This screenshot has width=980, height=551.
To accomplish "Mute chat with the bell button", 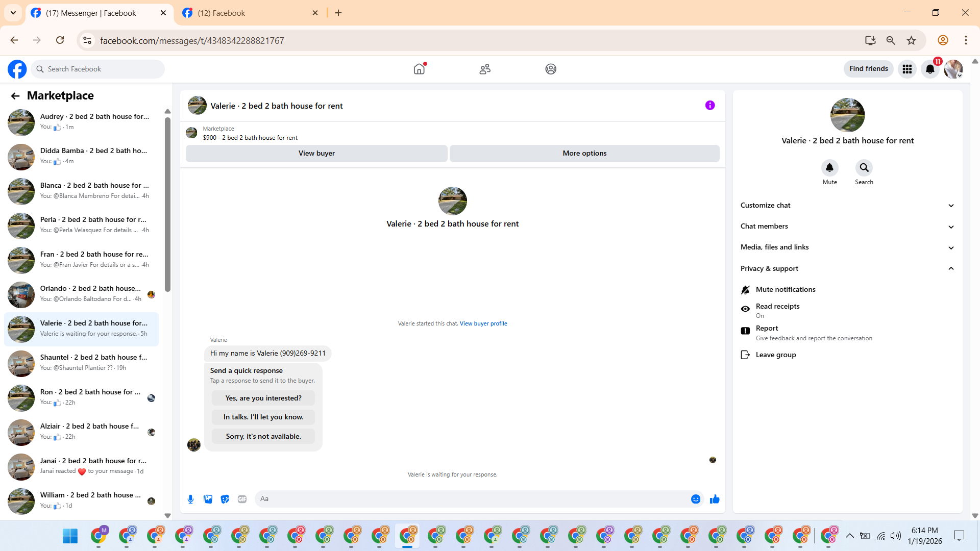I will pyautogui.click(x=829, y=168).
